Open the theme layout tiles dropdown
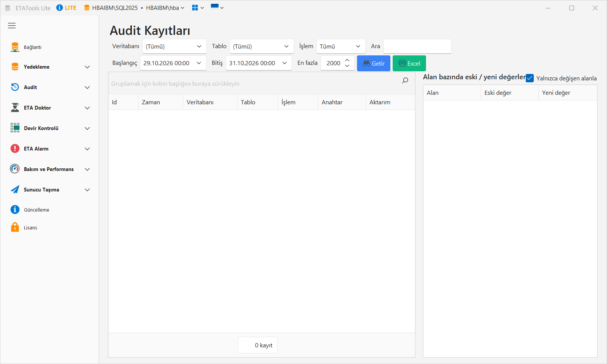The width and height of the screenshot is (607, 364). [198, 8]
